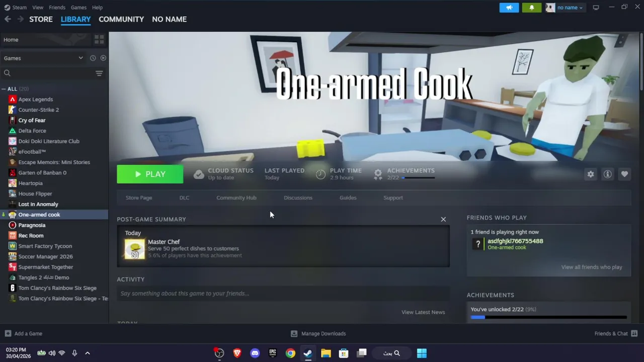Open Brave browser from taskbar
644x362 pixels.
[237, 353]
